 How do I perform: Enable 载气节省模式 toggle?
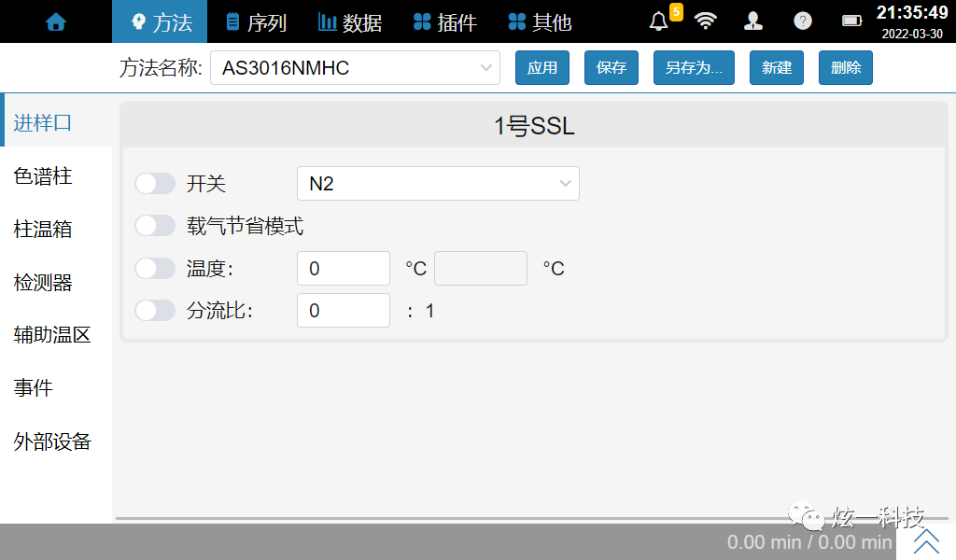point(155,226)
